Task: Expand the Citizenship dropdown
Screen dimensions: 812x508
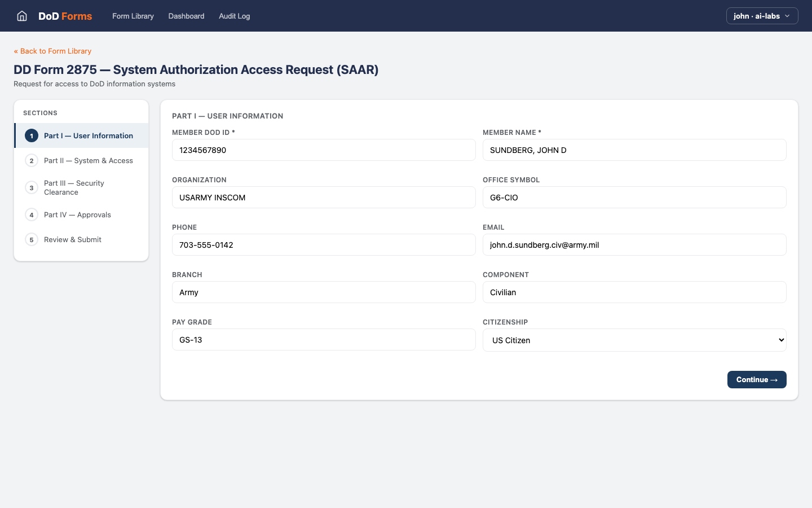Action: pos(634,340)
